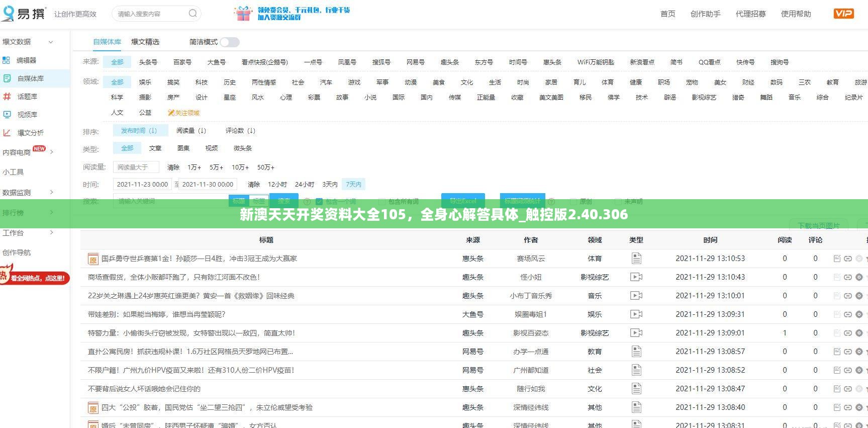868x428 pixels.
Task: Click the 关注领域 edit link
Action: tap(183, 113)
